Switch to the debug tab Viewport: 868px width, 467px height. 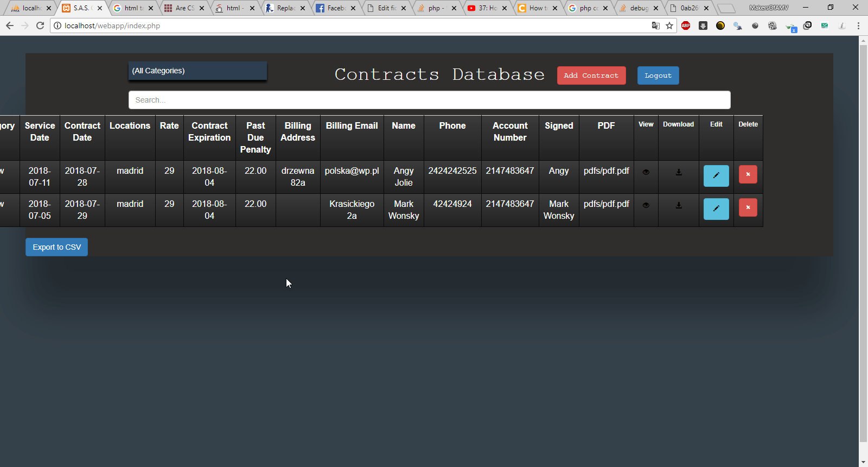pos(638,8)
